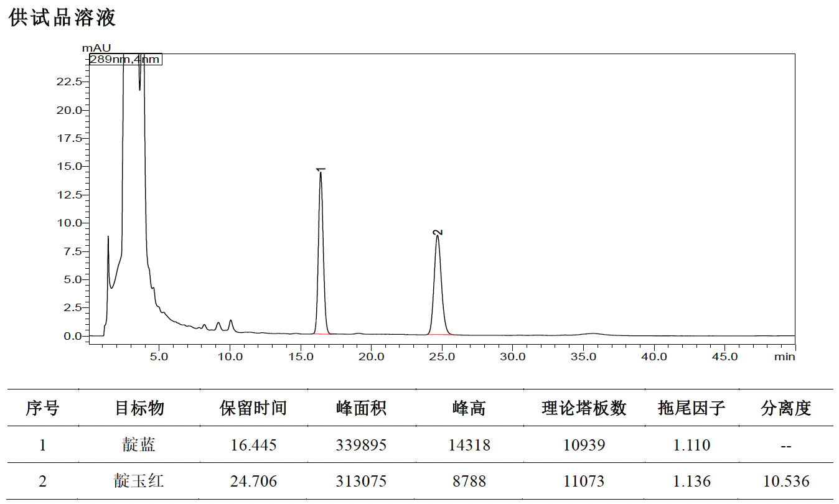Click peak area value 313075

coord(361,482)
